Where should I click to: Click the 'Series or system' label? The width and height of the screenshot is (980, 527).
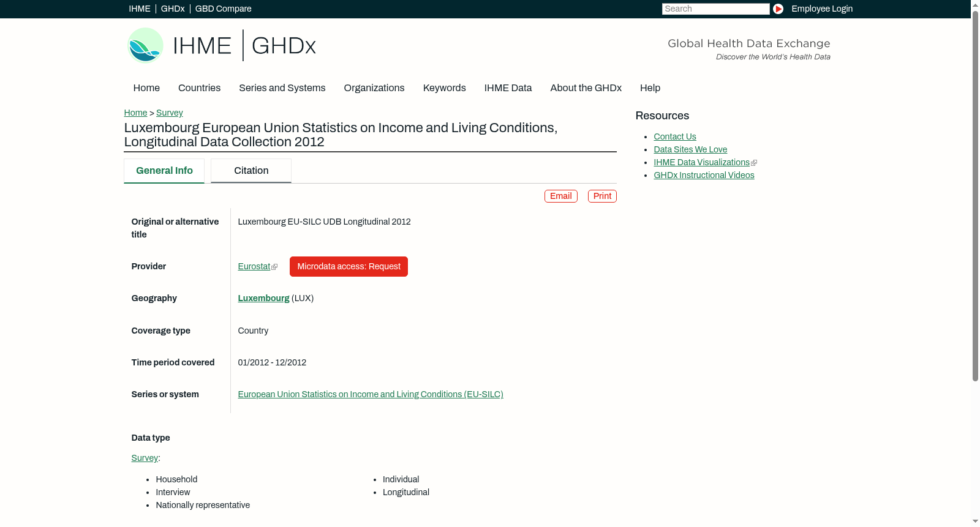[x=165, y=395]
